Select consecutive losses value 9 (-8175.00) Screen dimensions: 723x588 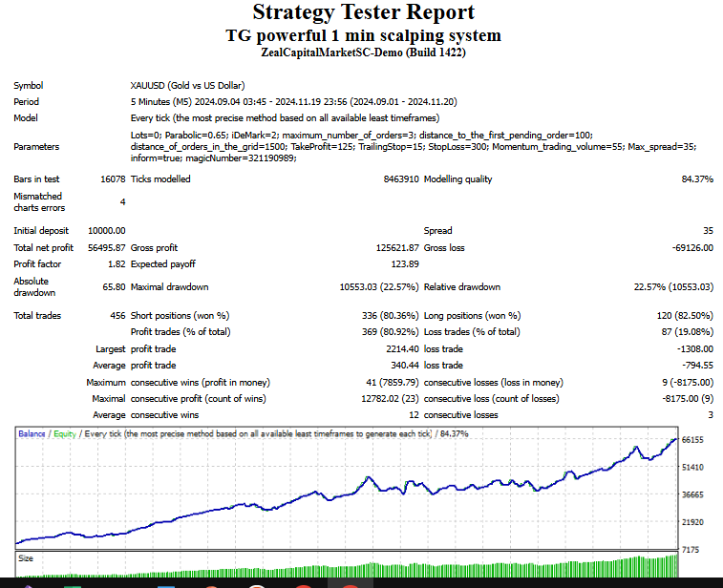click(x=688, y=383)
